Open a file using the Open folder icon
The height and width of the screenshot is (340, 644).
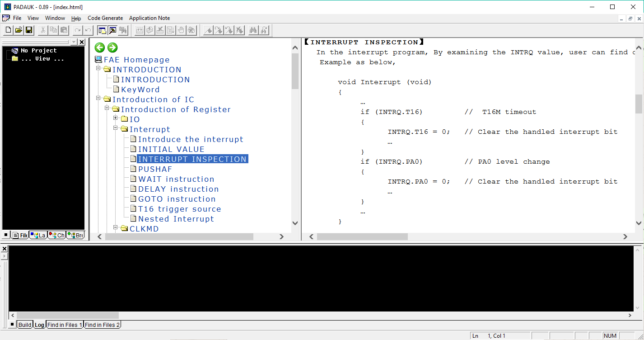18,30
